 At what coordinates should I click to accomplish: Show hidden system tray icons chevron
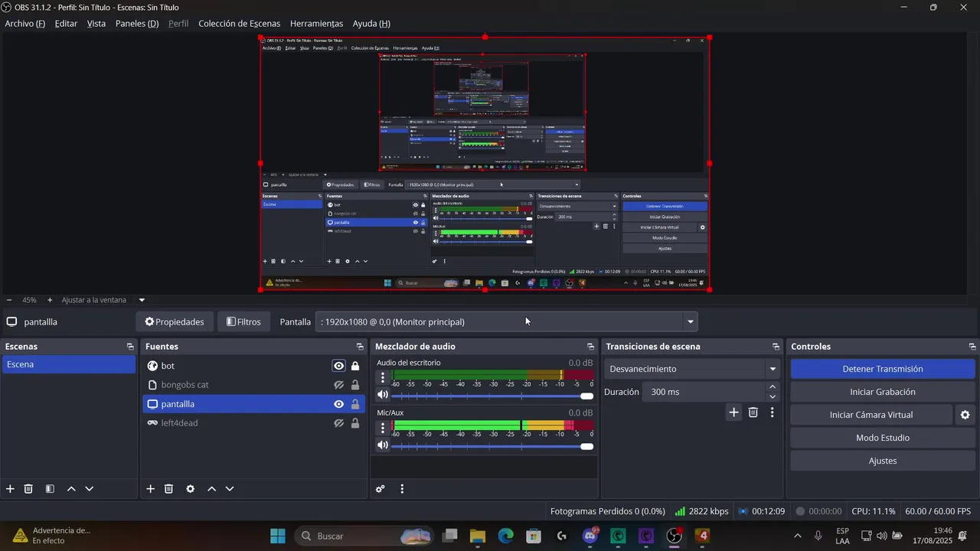[x=798, y=536]
